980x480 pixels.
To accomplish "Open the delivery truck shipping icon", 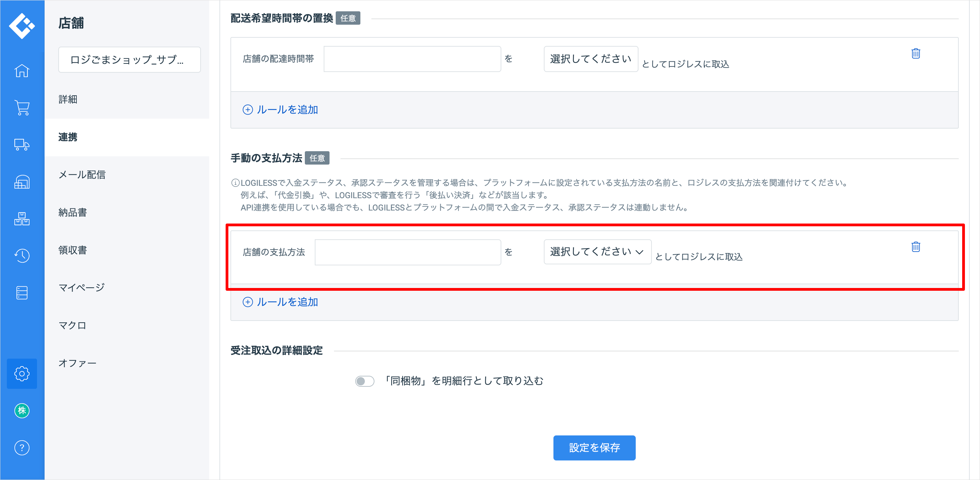I will (x=22, y=145).
